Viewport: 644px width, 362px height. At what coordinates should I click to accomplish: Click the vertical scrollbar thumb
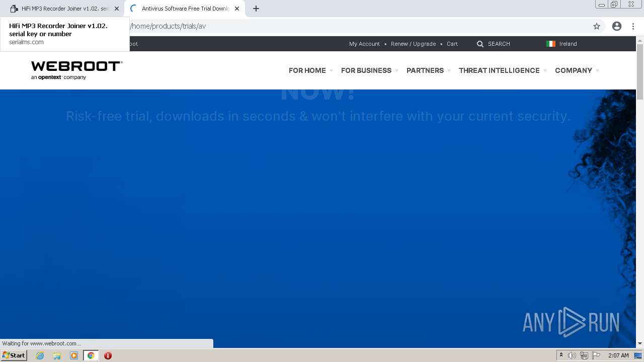coord(640,71)
